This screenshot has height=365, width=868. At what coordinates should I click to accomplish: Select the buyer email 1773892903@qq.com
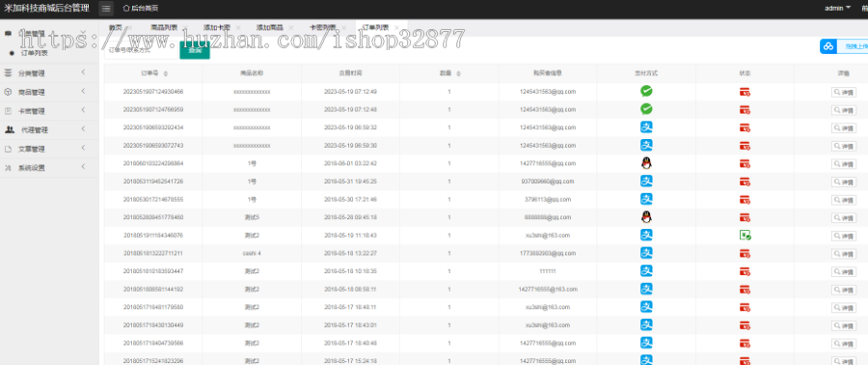[x=548, y=253]
